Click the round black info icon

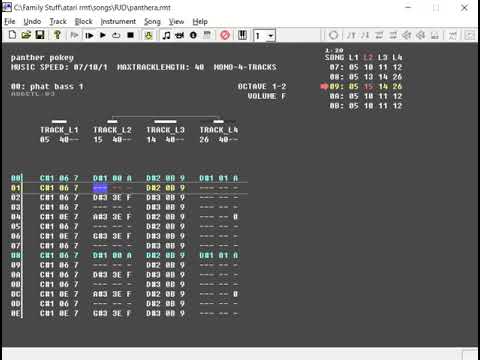tap(193, 35)
